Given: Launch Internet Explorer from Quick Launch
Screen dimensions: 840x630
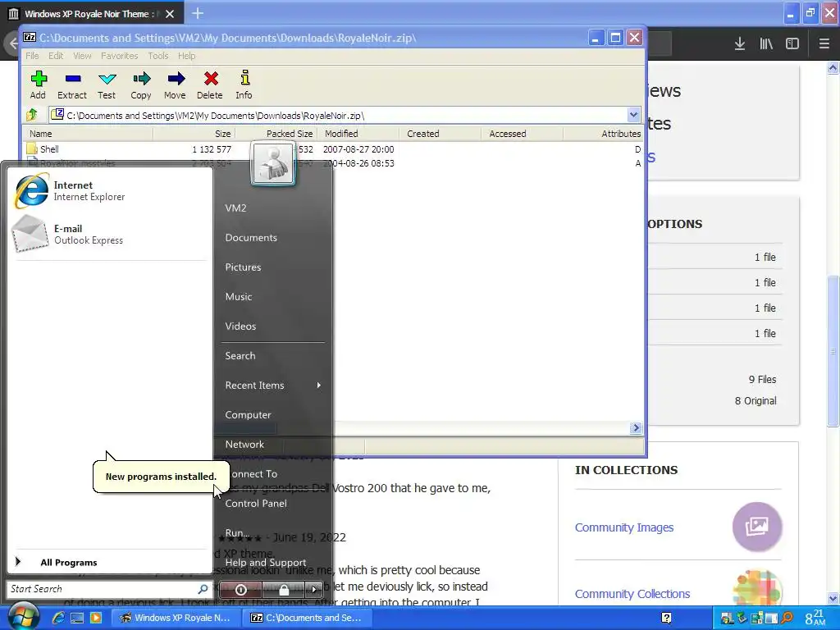Looking at the screenshot, I should 58,618.
